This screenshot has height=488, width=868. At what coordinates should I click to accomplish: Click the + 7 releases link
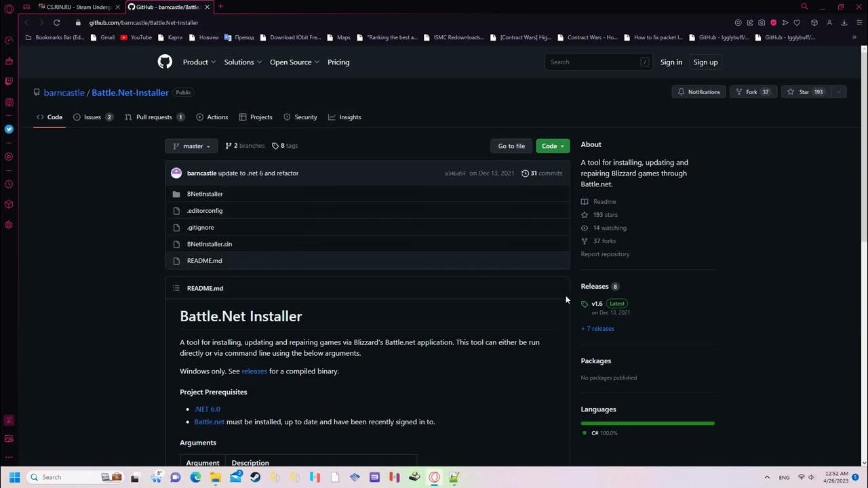(x=597, y=329)
